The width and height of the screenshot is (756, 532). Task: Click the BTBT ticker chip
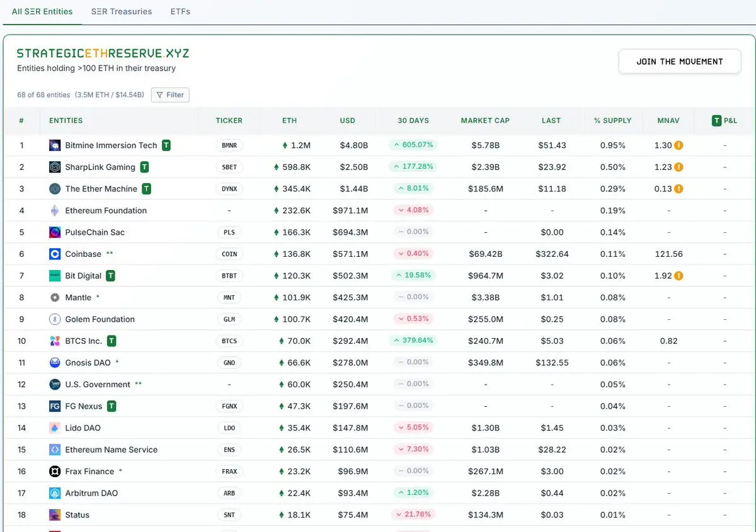229,276
